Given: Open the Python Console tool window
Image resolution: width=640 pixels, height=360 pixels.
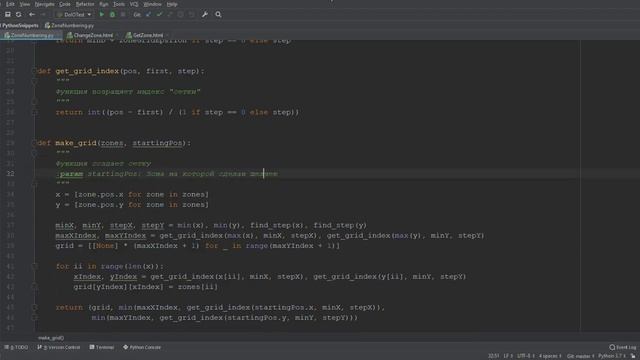Looking at the screenshot, I should coord(142,347).
